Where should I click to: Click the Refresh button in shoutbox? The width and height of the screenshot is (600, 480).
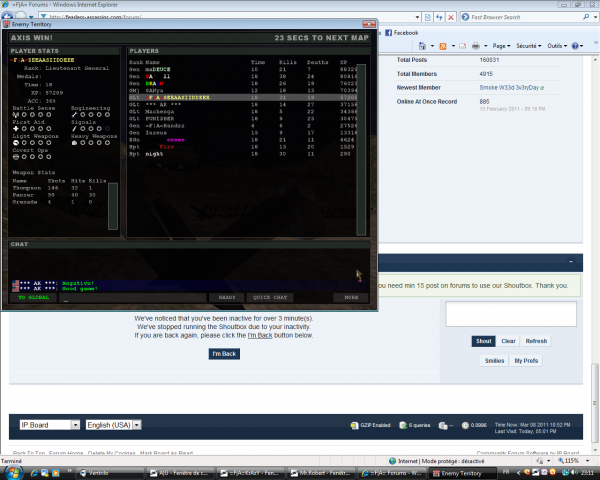536,341
